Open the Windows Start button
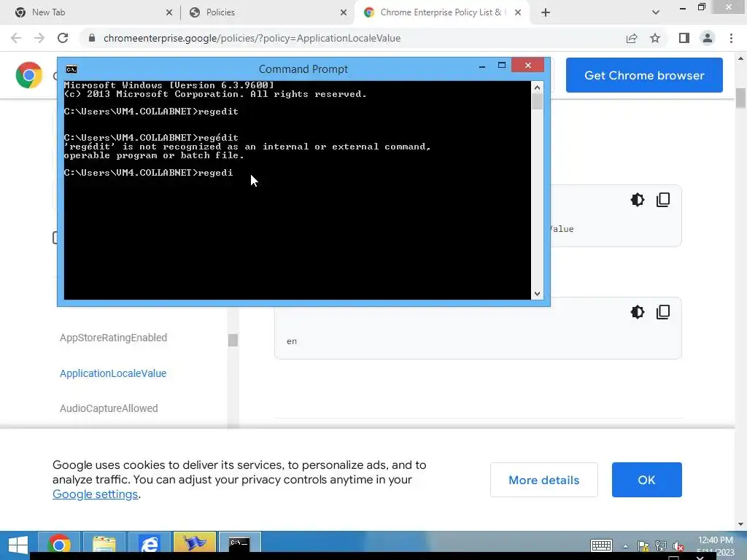 coord(18,545)
